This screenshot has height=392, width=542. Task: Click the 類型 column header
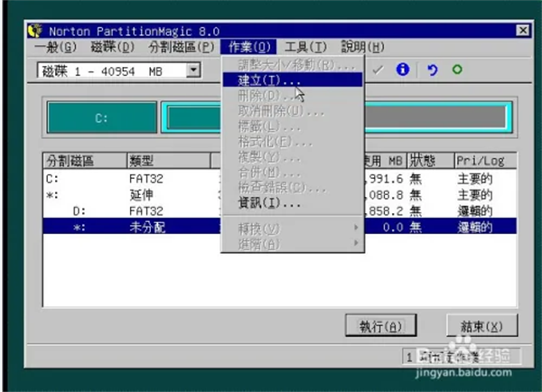pos(169,161)
